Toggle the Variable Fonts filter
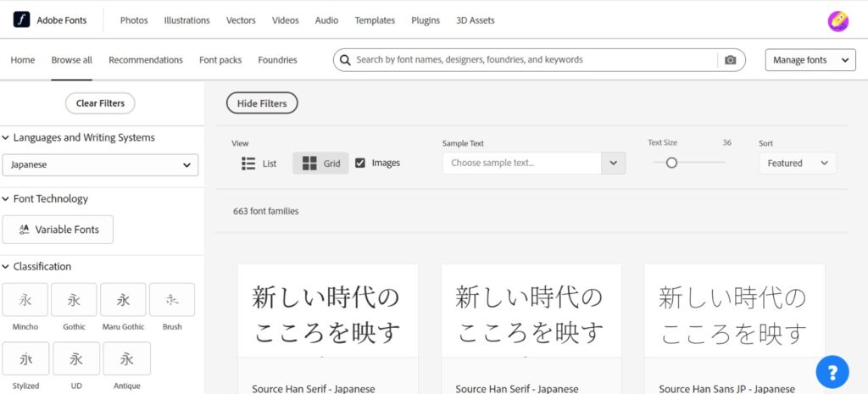Image resolution: width=868 pixels, height=394 pixels. coord(58,230)
